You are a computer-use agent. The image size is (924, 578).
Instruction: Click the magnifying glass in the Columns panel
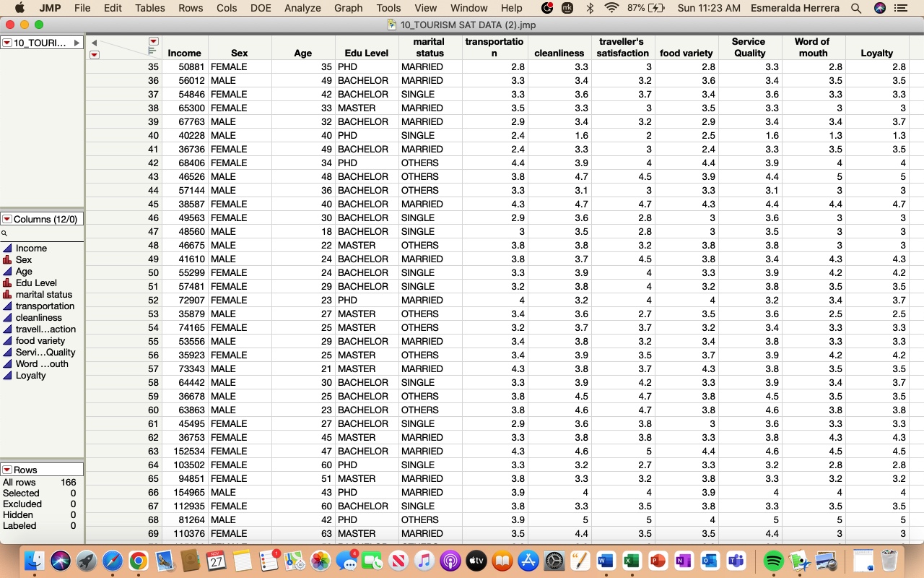(x=6, y=233)
